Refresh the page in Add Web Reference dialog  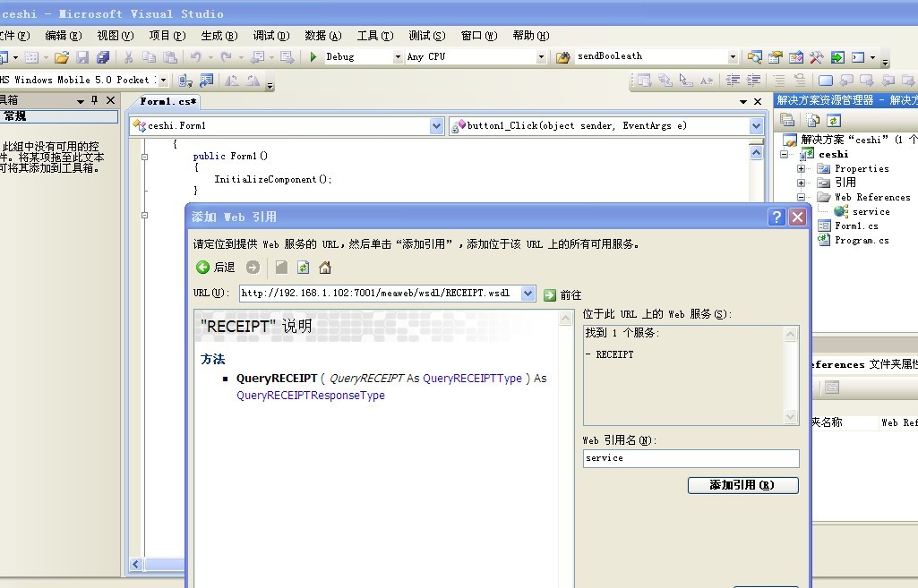click(x=304, y=268)
